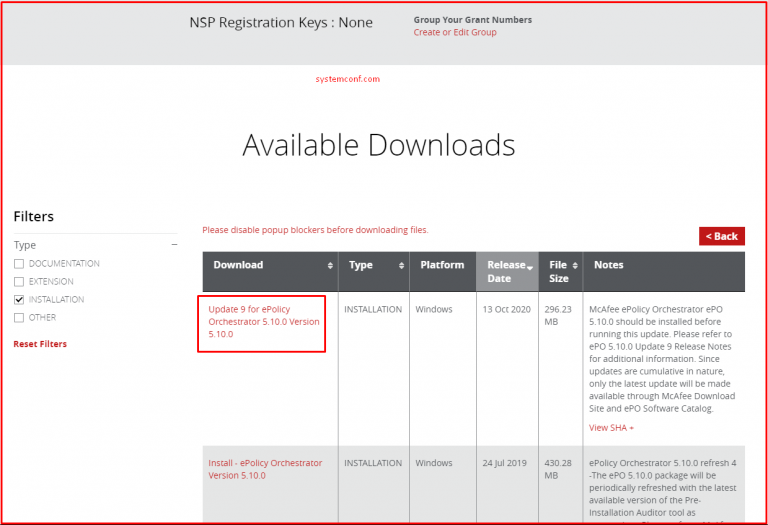Sort by Release Date column header
Viewport: 768px width, 525px height.
[507, 272]
